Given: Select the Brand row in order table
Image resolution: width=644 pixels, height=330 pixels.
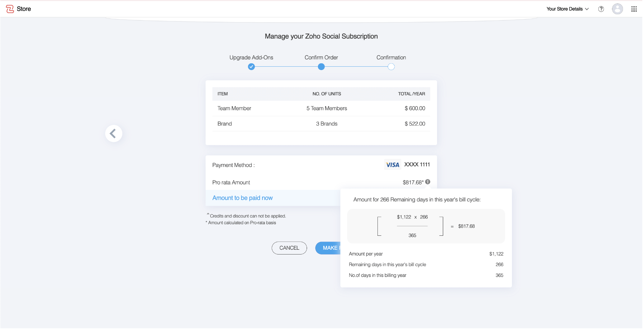Looking at the screenshot, I should [321, 124].
